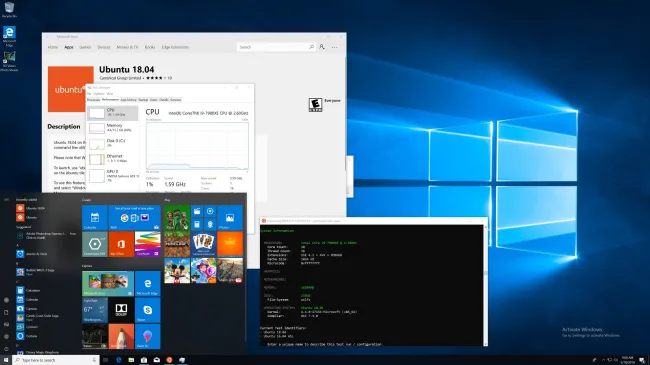
Task: Click the Windows Start button
Action: [x=6, y=360]
